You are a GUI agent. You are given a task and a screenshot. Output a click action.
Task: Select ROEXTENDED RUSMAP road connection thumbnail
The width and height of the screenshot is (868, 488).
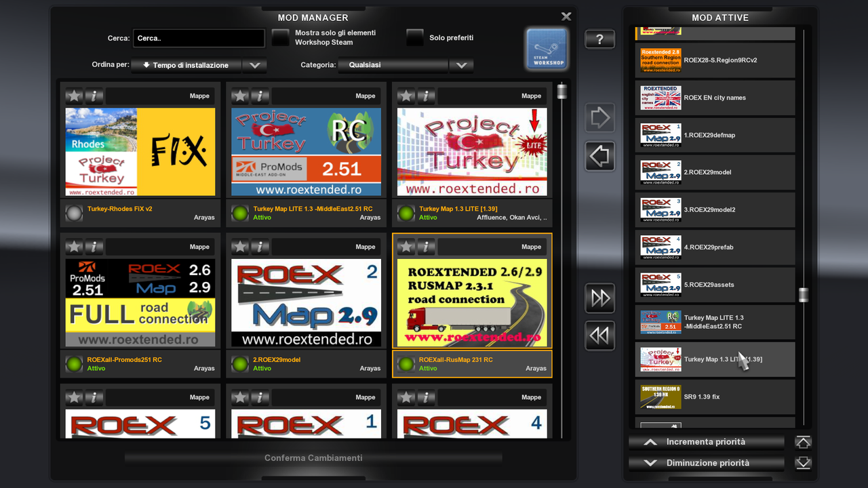472,302
